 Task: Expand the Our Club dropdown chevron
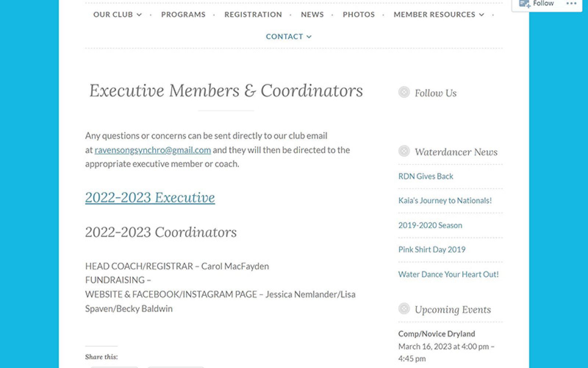pyautogui.click(x=139, y=15)
